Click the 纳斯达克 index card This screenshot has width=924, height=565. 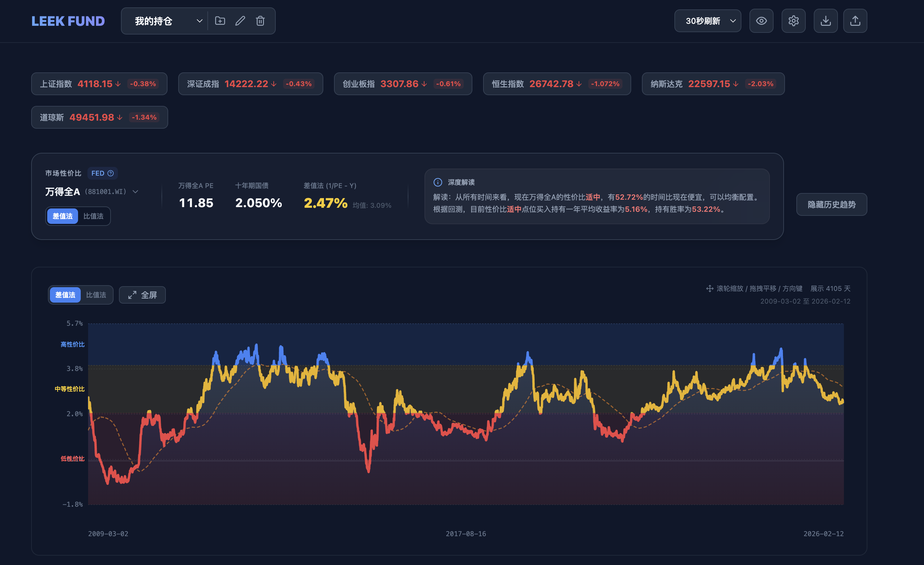pyautogui.click(x=713, y=84)
